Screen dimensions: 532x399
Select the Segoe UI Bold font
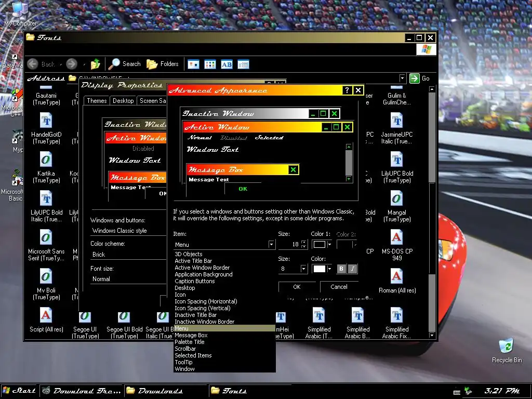click(125, 326)
